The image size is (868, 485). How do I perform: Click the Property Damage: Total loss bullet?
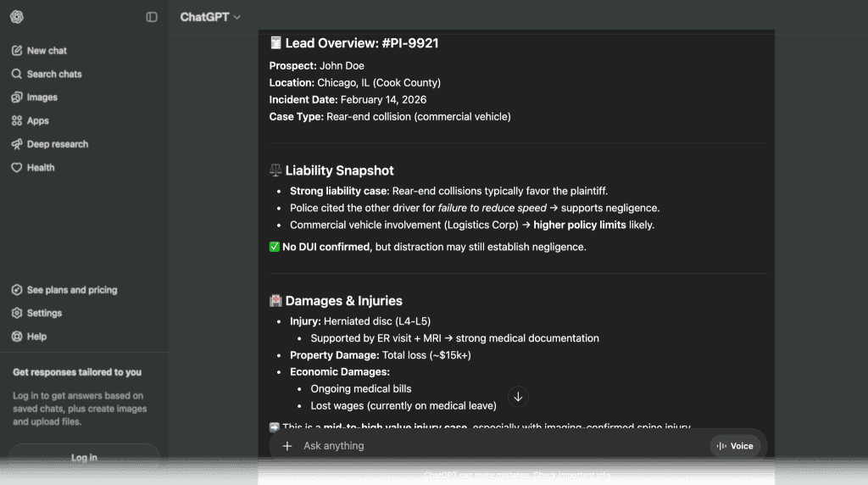[381, 355]
